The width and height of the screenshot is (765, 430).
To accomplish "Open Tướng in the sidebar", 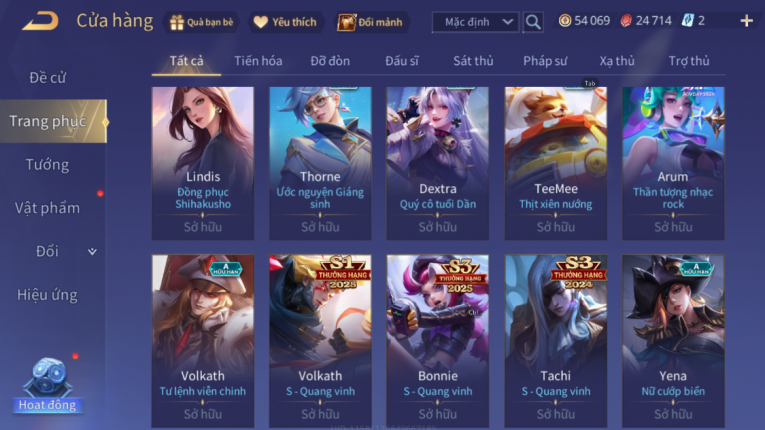I will tap(47, 164).
